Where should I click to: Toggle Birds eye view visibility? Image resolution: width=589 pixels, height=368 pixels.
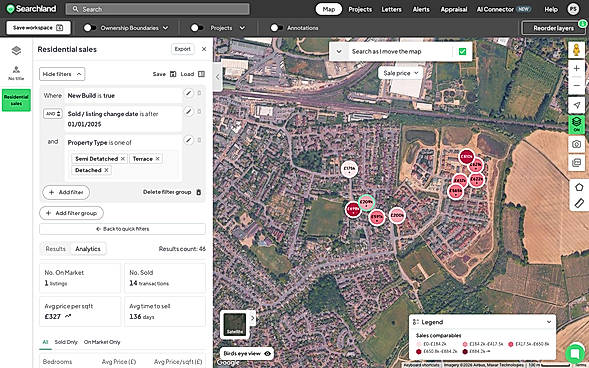pos(267,353)
